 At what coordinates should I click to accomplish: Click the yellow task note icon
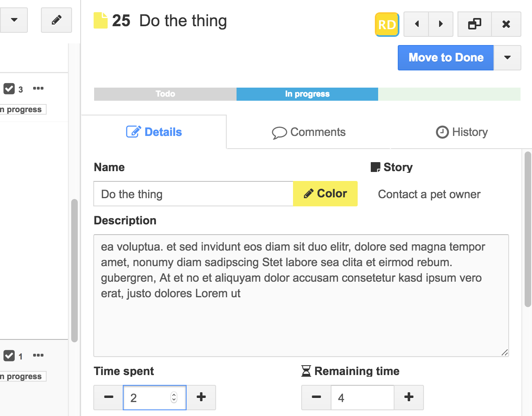101,20
